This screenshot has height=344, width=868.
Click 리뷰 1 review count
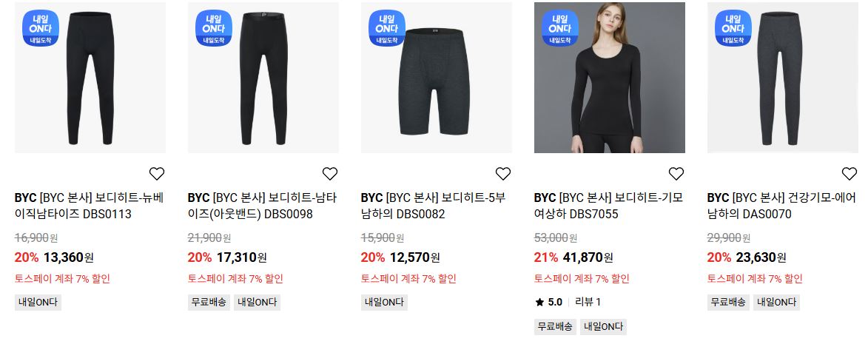coord(588,302)
